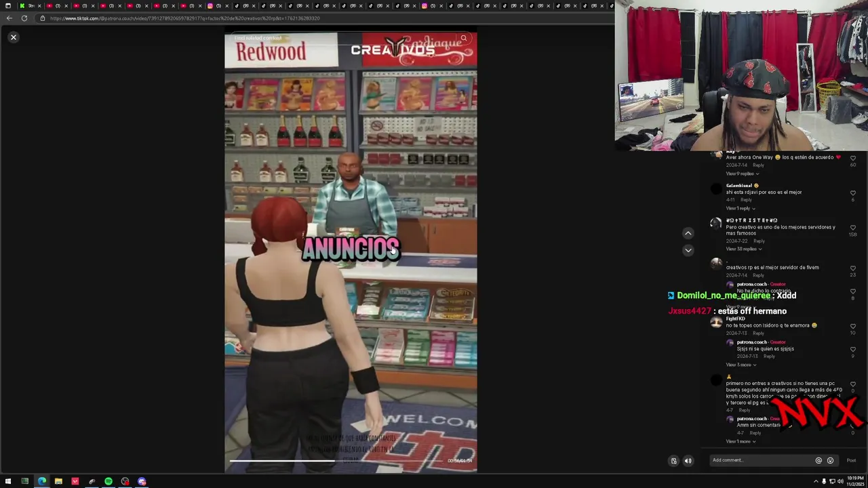Open the emoji picker in comment box
Screen dimensions: 868x488
click(x=830, y=460)
